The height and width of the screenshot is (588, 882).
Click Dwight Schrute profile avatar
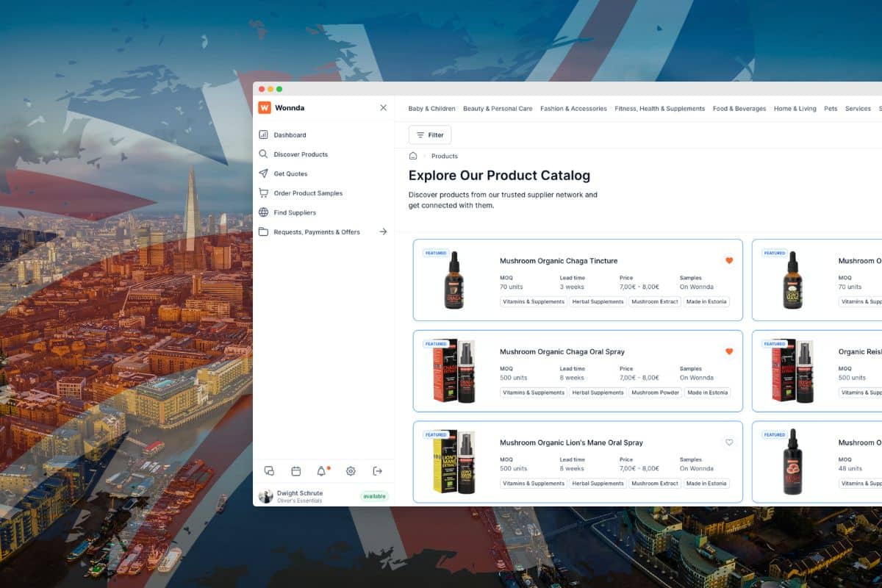(x=265, y=496)
